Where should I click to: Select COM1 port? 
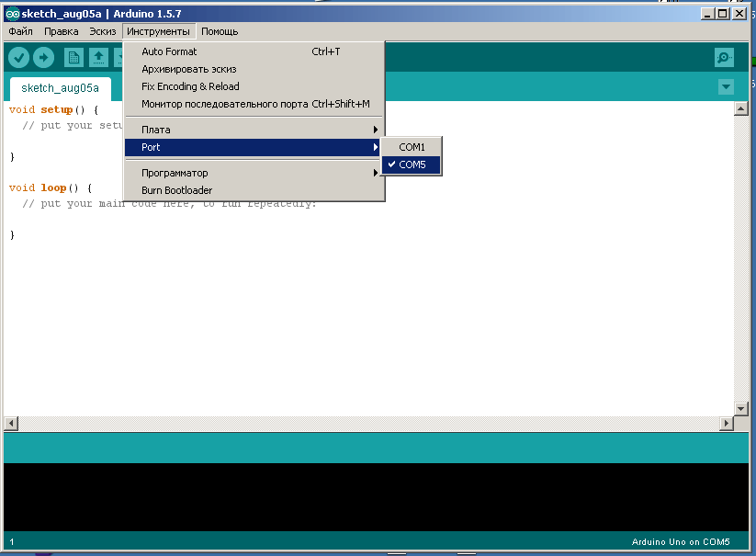pyautogui.click(x=412, y=147)
